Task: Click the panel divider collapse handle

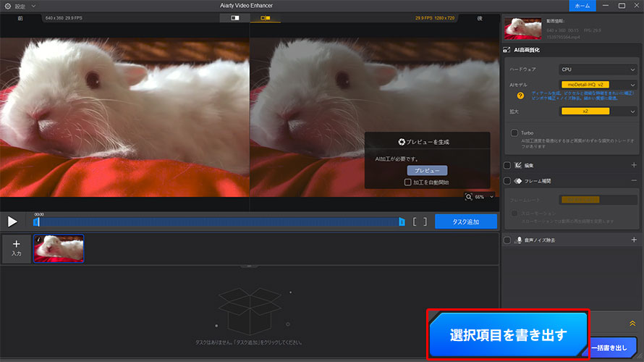Action: click(x=250, y=266)
